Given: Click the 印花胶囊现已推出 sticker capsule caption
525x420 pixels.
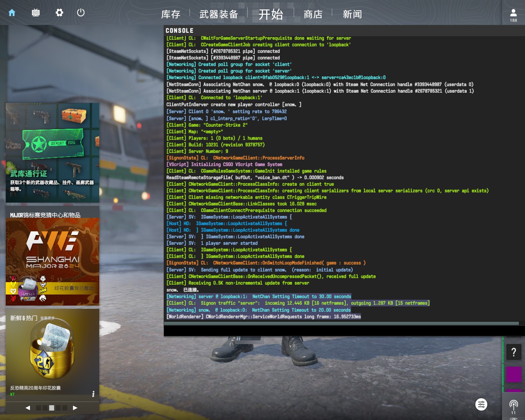Looking at the screenshot, I should tap(74, 288).
